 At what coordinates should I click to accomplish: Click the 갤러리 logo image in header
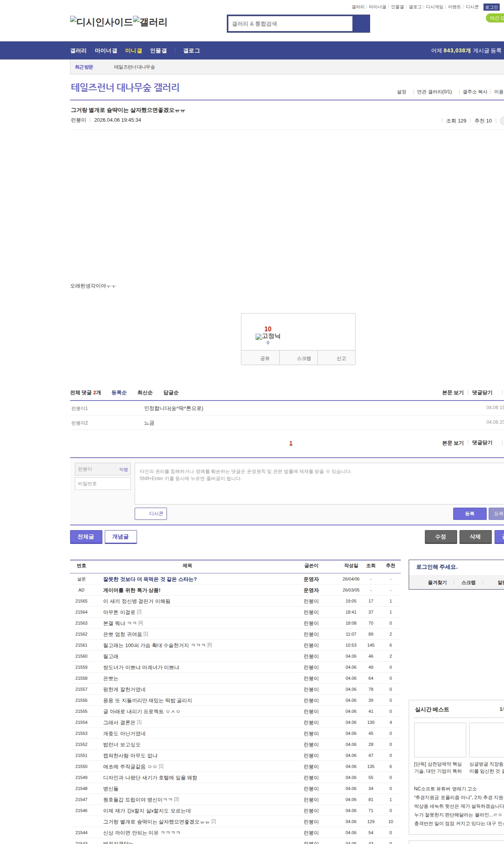point(150,22)
